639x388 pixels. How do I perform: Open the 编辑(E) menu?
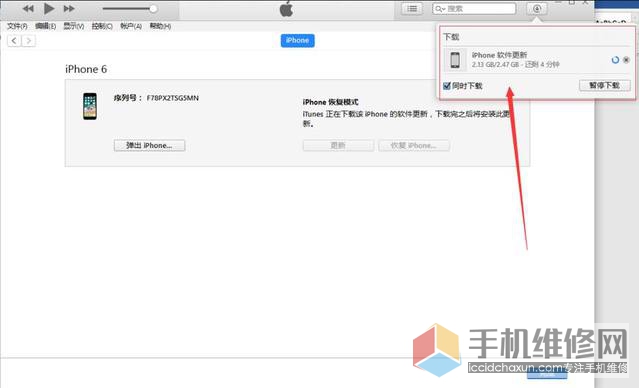46,26
